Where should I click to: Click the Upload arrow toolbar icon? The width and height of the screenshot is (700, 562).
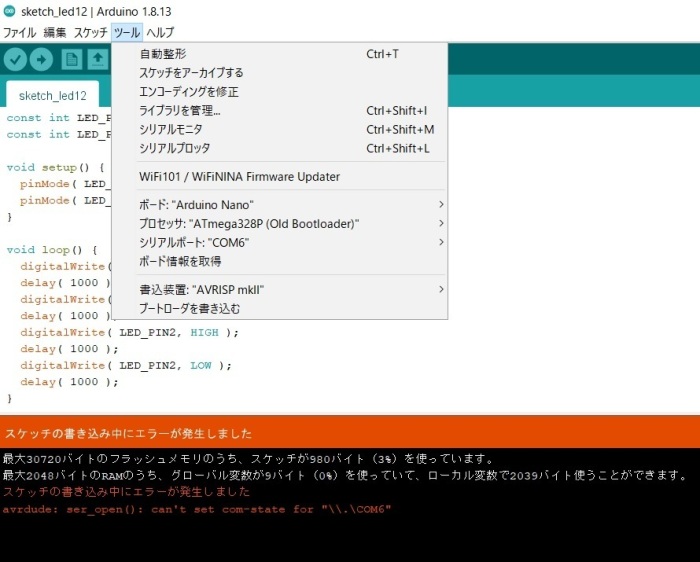point(41,59)
